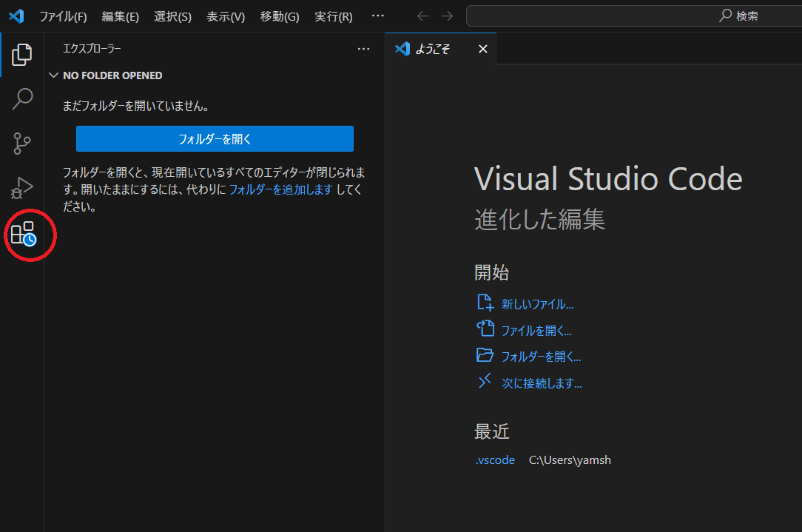
Task: Open the Search view in activity bar
Action: pyautogui.click(x=22, y=98)
